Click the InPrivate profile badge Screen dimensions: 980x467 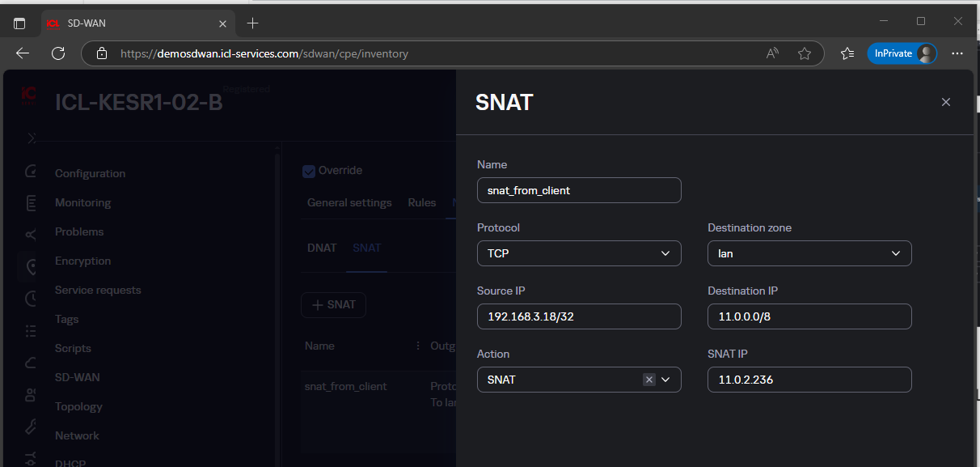(902, 53)
